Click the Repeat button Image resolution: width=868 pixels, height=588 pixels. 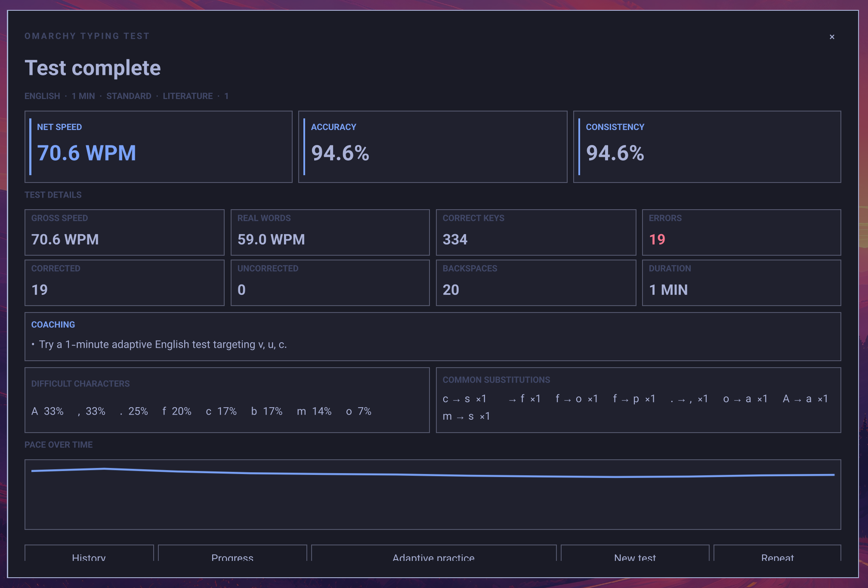pos(777,553)
